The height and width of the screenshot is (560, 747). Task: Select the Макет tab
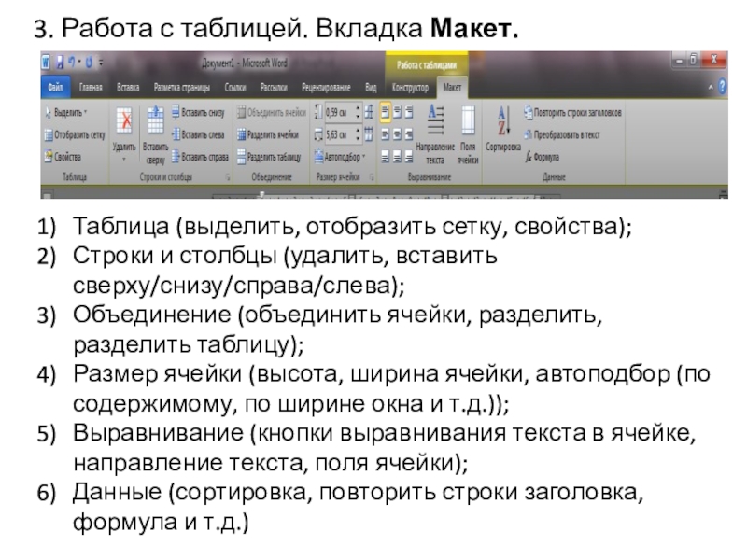[x=452, y=87]
